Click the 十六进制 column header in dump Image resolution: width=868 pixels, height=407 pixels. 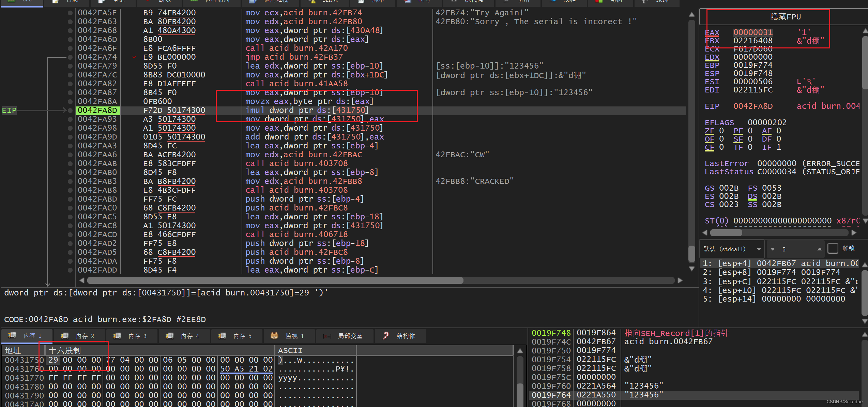tap(160, 350)
